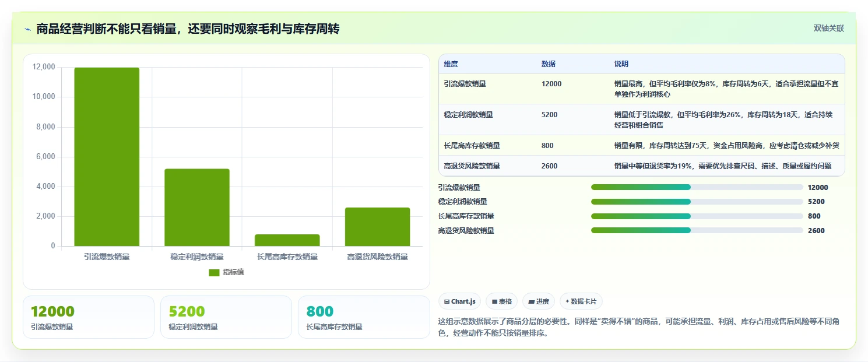Click the description mentioning 退货率为19%

(723, 166)
